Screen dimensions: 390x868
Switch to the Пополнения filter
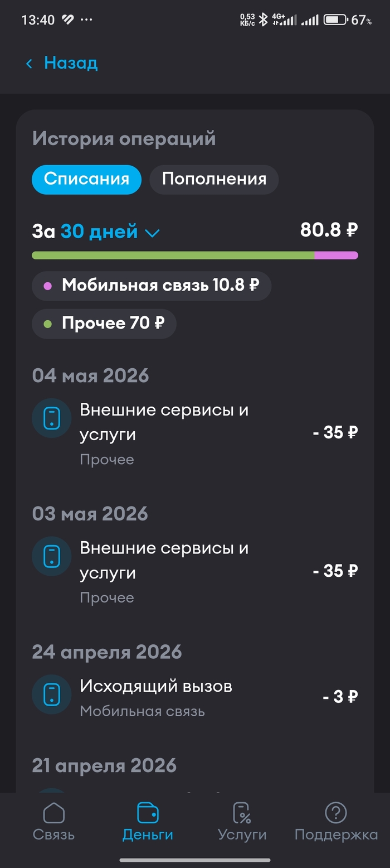pyautogui.click(x=214, y=180)
